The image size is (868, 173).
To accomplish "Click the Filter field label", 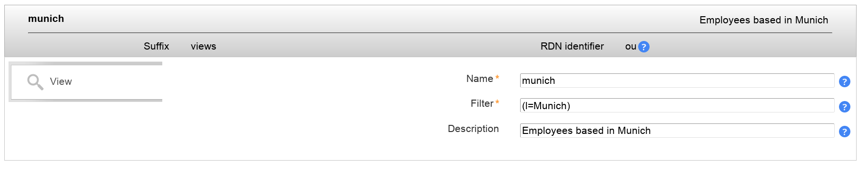I will pyautogui.click(x=482, y=103).
